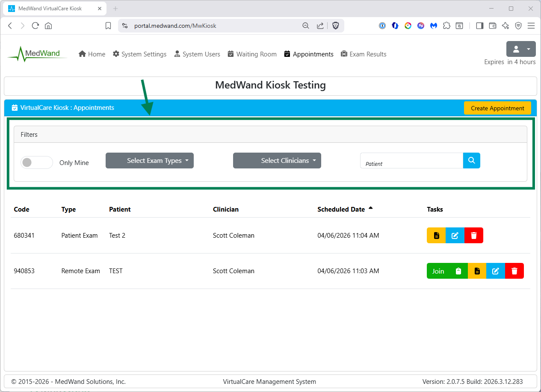Sort by Scheduled Date column header
Viewport: 541px width, 392px height.
click(341, 209)
